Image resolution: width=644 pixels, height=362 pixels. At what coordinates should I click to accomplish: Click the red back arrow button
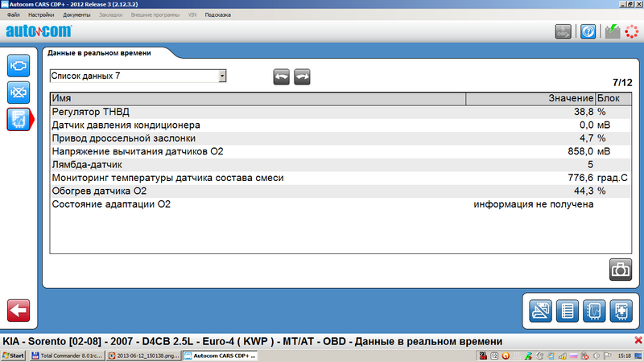tap(19, 311)
